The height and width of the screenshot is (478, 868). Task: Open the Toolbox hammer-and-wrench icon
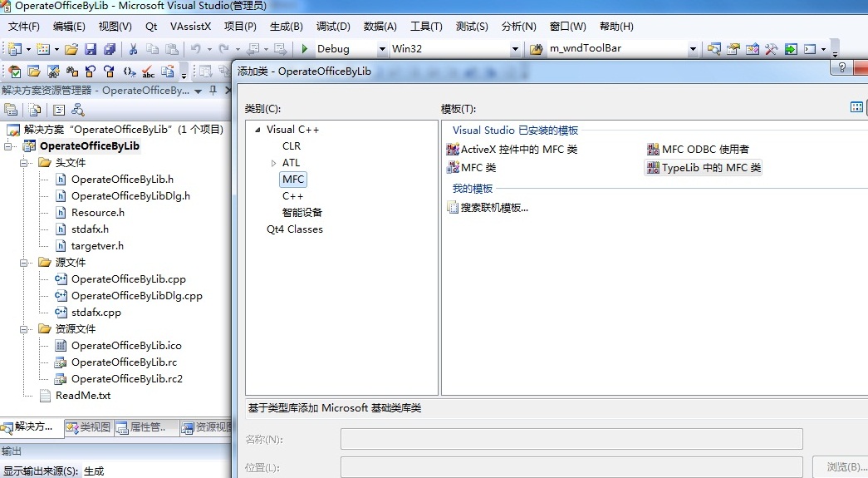(771, 49)
